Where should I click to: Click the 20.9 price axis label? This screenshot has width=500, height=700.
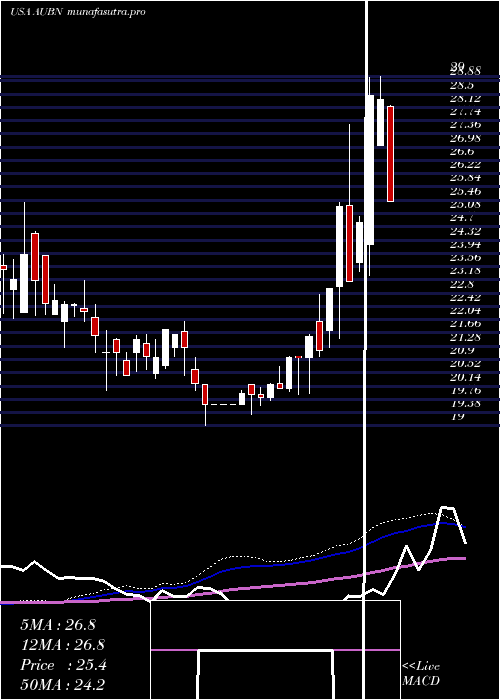click(462, 350)
